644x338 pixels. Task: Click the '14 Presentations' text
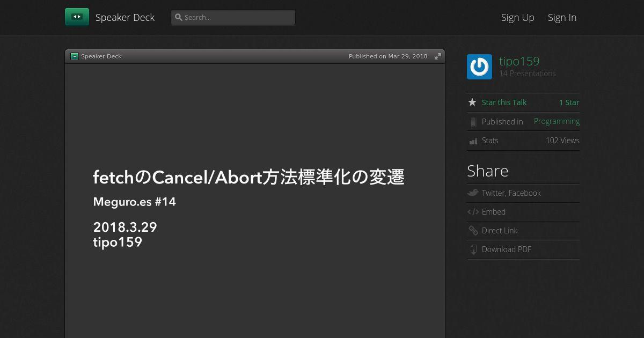tap(528, 74)
